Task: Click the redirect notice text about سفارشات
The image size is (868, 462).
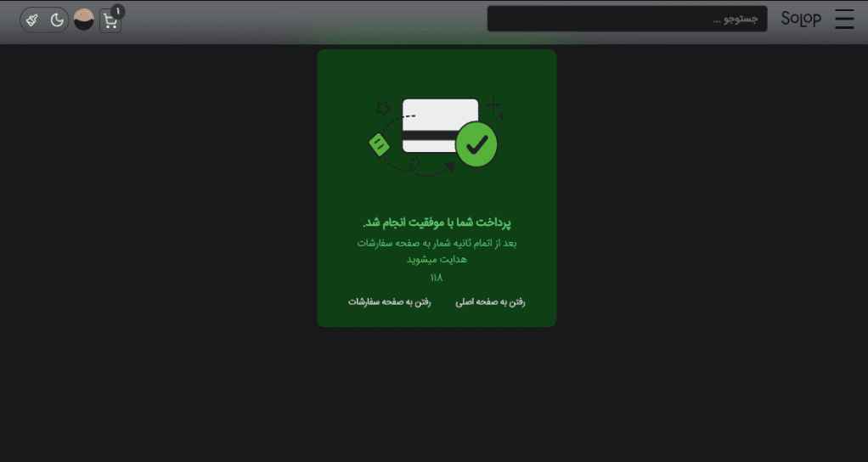Action: pyautogui.click(x=437, y=251)
